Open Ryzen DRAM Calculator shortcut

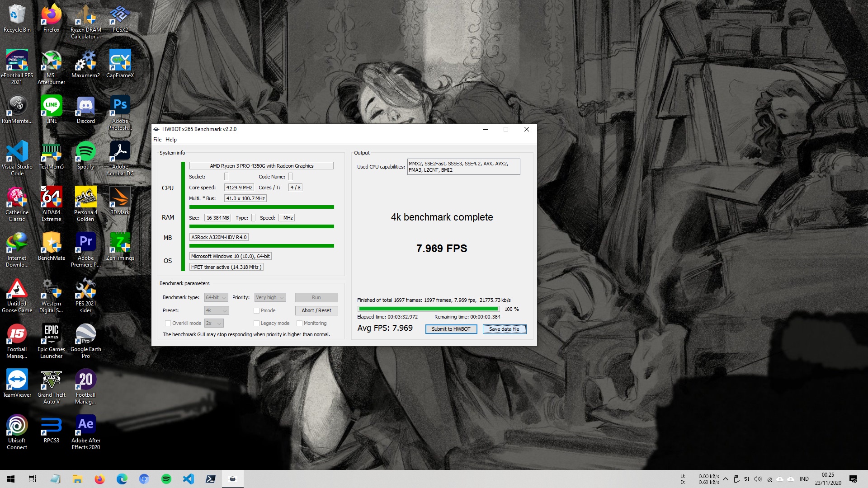[x=85, y=22]
